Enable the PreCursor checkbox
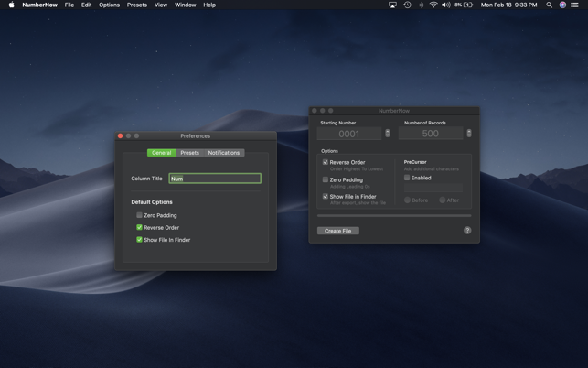The height and width of the screenshot is (368, 588). pyautogui.click(x=407, y=178)
